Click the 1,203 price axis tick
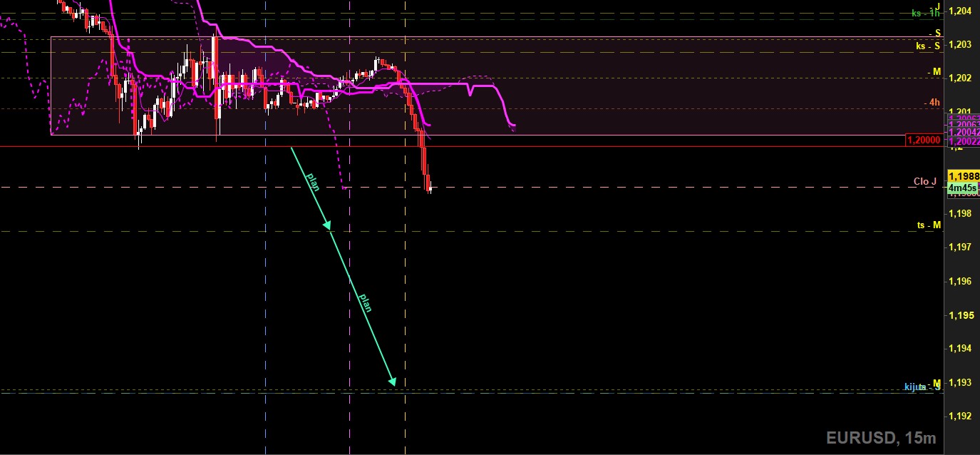This screenshot has width=980, height=455. [x=961, y=44]
